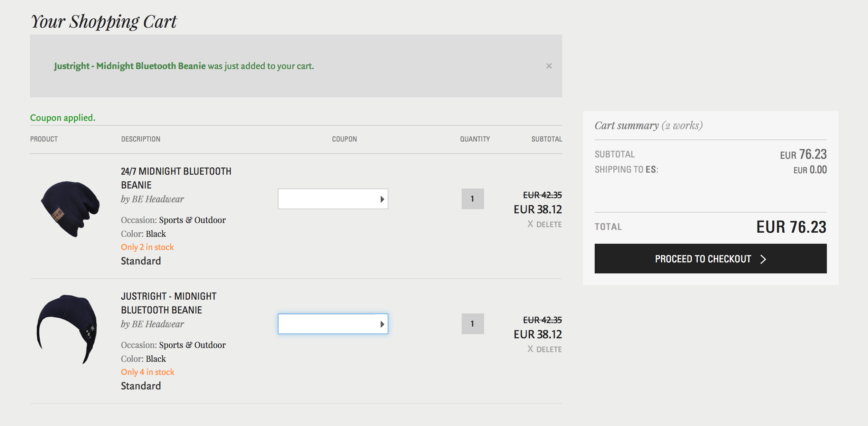868x426 pixels.
Task: Click 'Your Shopping Cart' page heading
Action: click(x=104, y=22)
